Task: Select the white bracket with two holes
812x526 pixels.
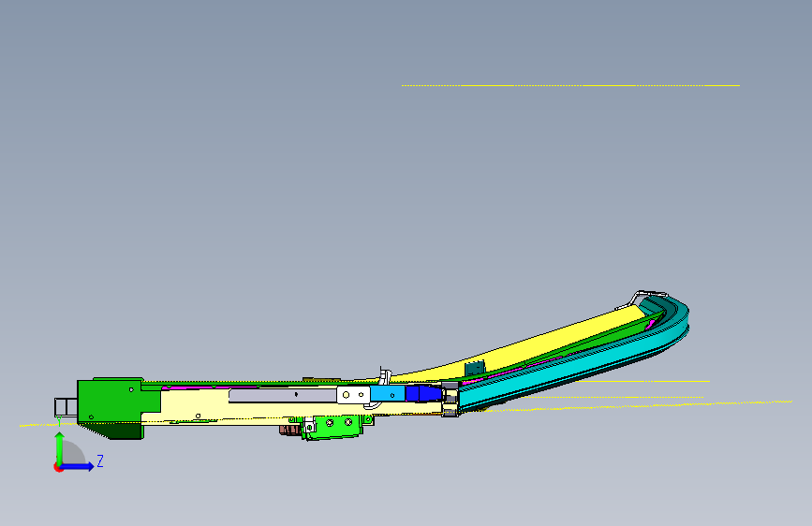Action: 353,395
